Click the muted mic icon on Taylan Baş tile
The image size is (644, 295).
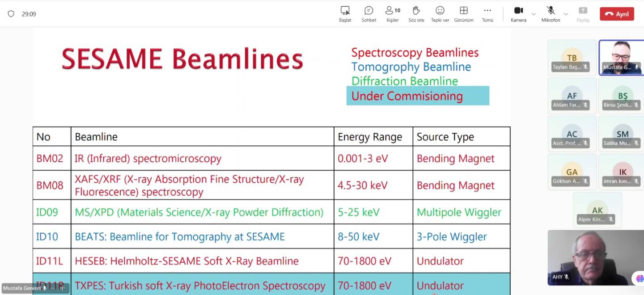(585, 67)
